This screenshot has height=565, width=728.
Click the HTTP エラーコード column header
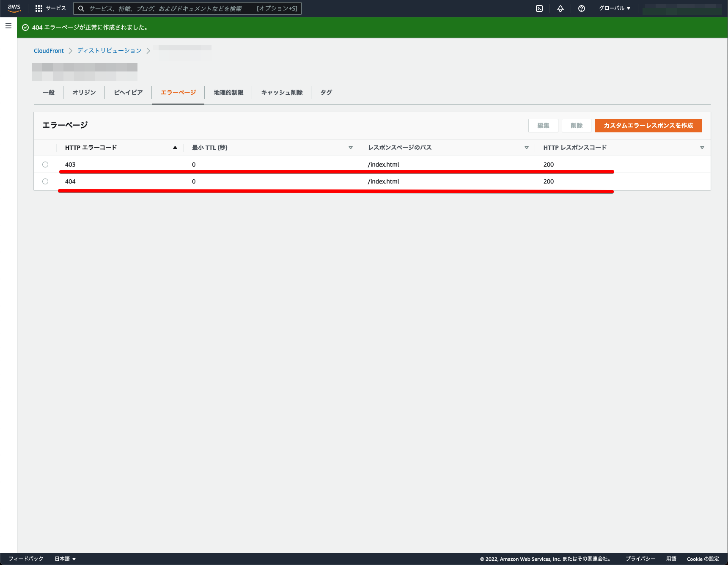(91, 148)
